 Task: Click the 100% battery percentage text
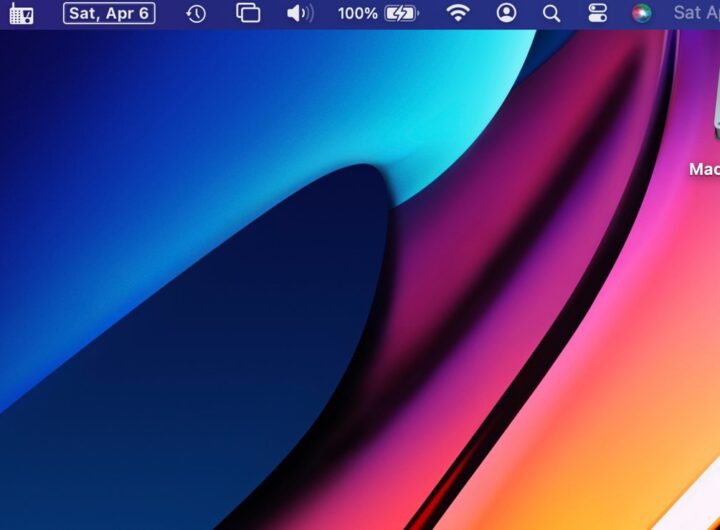pos(357,14)
